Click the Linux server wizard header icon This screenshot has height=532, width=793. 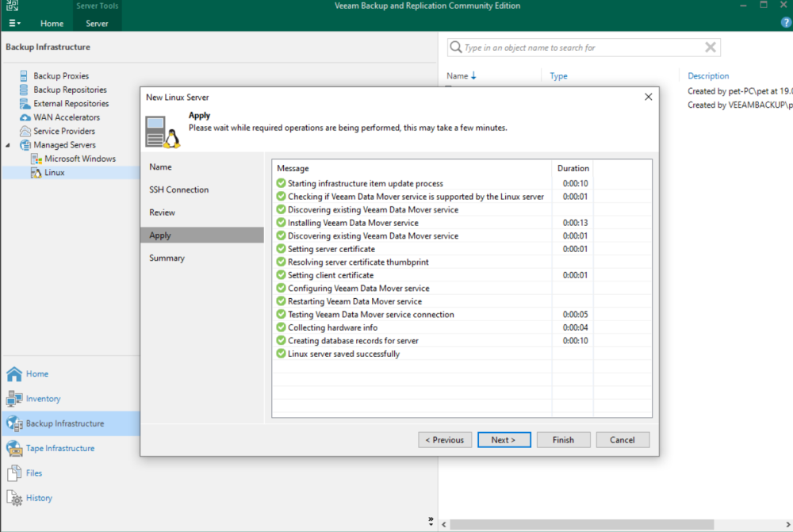pyautogui.click(x=163, y=132)
